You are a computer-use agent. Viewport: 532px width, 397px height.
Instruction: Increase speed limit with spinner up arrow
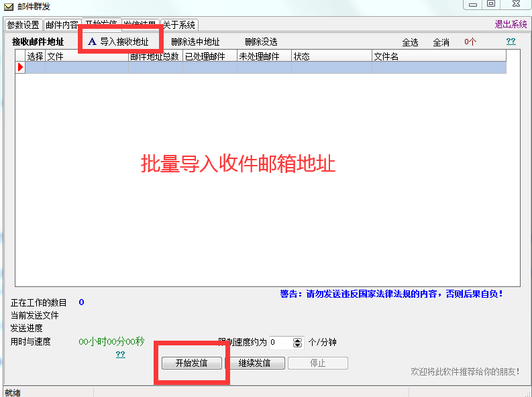pyautogui.click(x=298, y=340)
